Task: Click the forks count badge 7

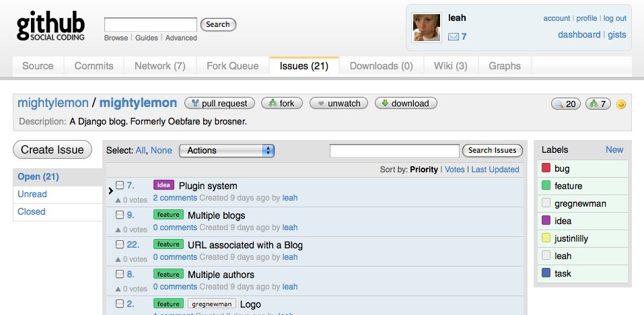Action: coord(598,104)
